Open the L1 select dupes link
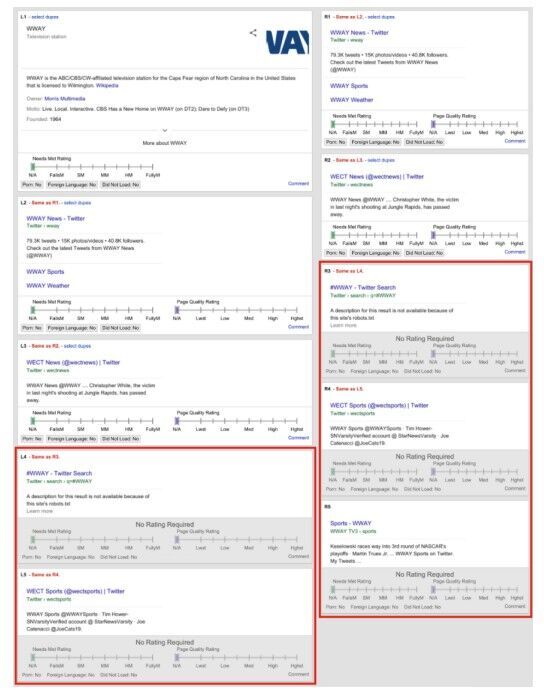Screen dimensions: 544x695 coord(45,17)
